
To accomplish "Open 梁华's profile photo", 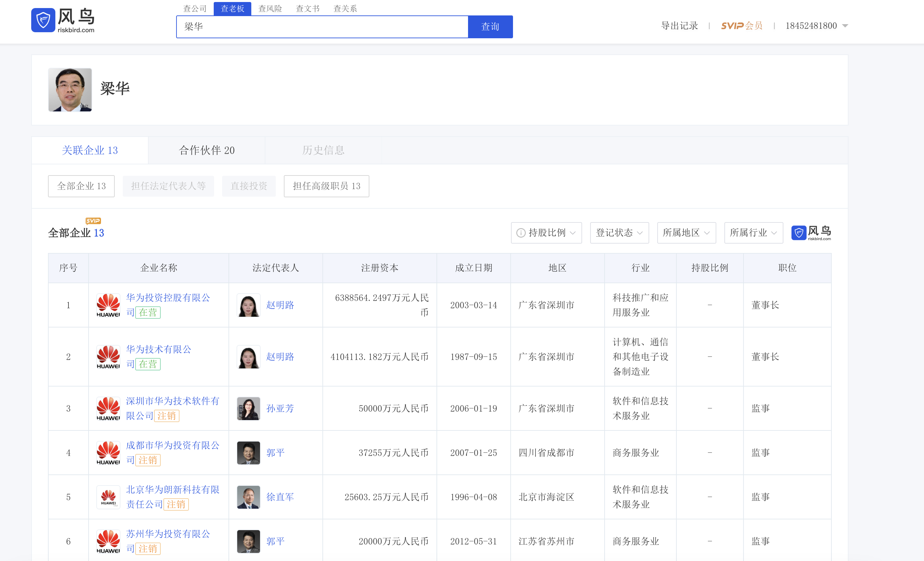I will [70, 90].
